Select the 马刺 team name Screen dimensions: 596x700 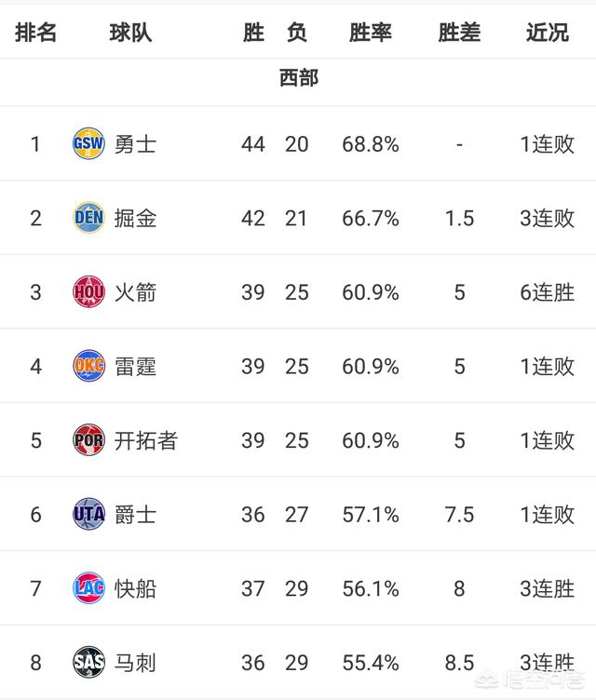(135, 663)
